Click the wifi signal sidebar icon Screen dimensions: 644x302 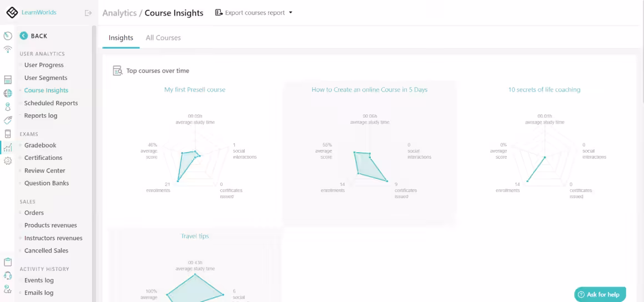pos(8,49)
